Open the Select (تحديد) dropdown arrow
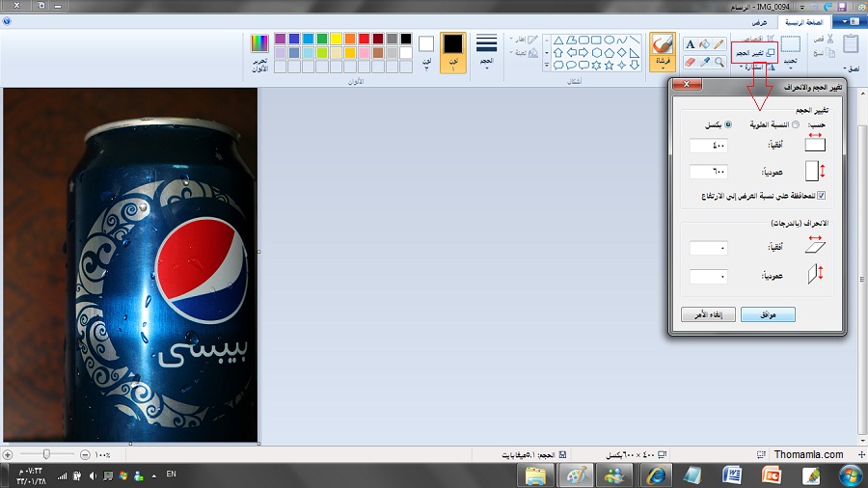The width and height of the screenshot is (868, 488). [x=791, y=68]
